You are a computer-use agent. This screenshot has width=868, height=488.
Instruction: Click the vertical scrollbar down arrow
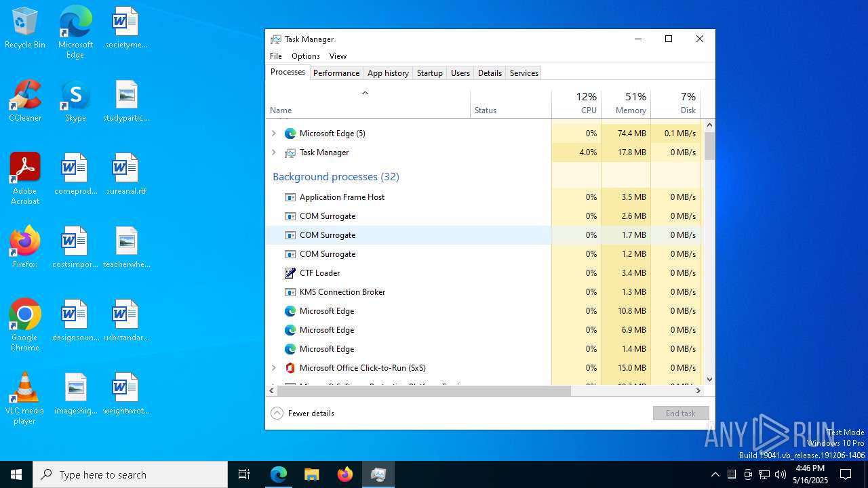[x=709, y=380]
